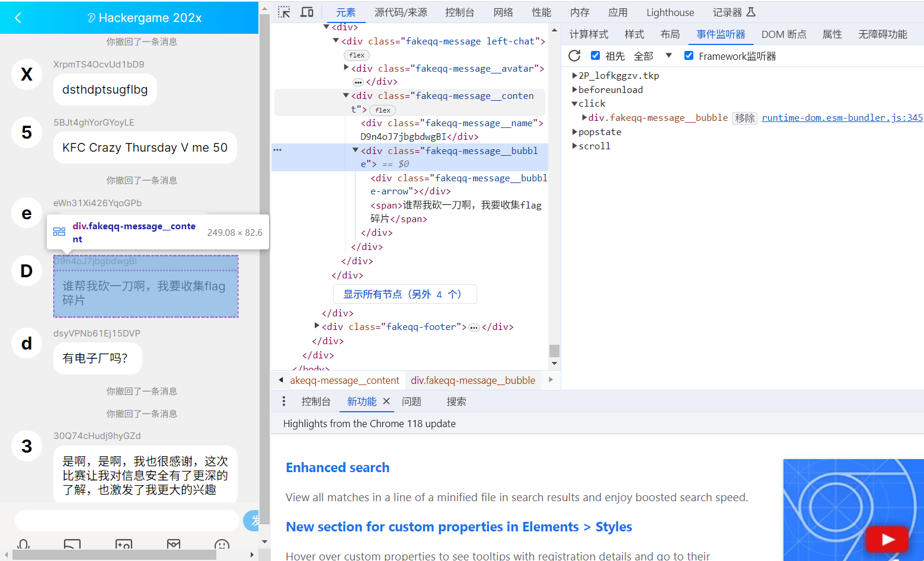
Task: Play the YouTube video thumbnail
Action: [x=887, y=539]
